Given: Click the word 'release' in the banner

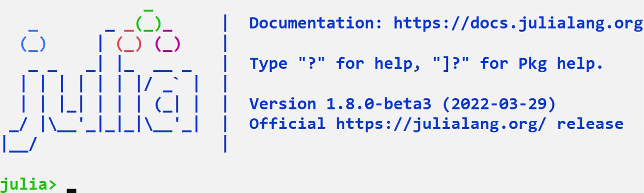Looking at the screenshot, I should 590,124.
